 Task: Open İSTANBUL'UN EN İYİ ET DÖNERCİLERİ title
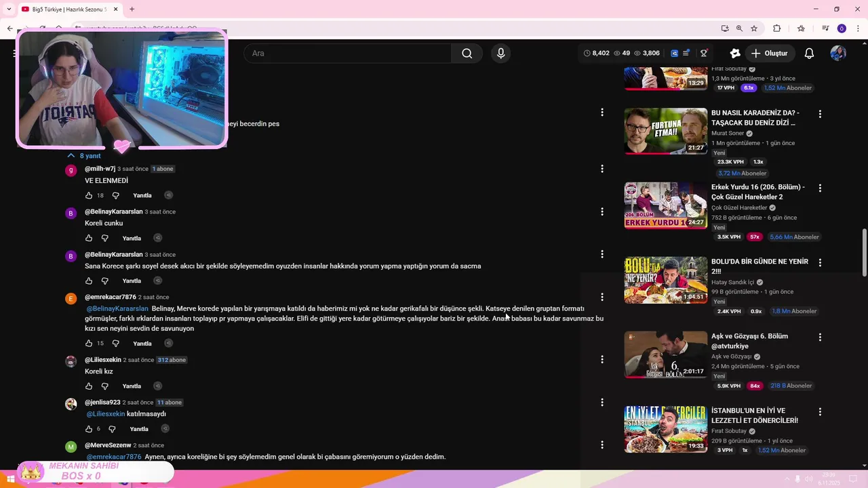tap(755, 415)
